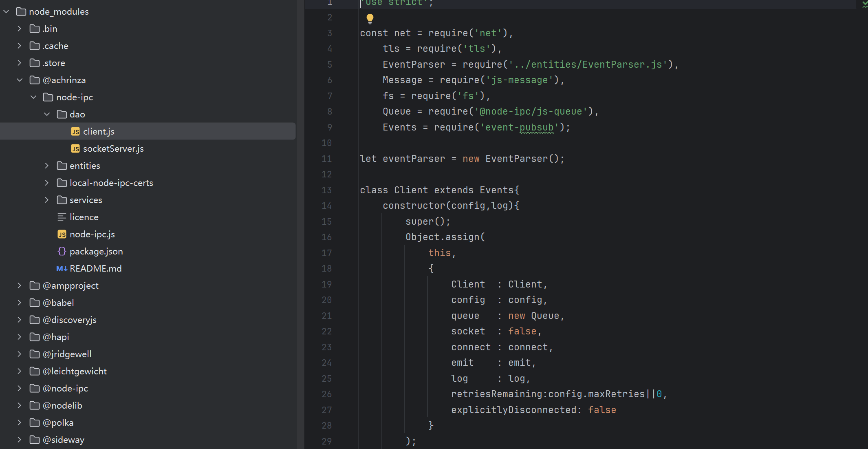
Task: Collapse the dao folder
Action: click(x=47, y=114)
